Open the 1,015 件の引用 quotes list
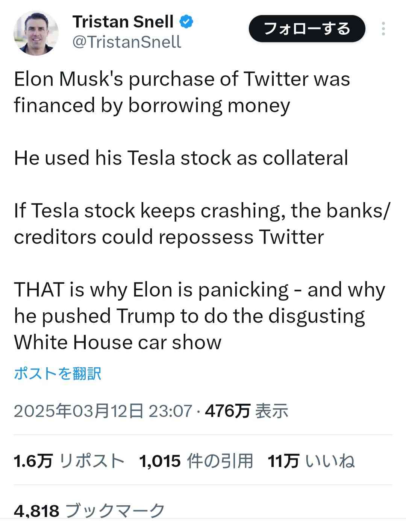The height and width of the screenshot is (532, 406). coord(196,461)
